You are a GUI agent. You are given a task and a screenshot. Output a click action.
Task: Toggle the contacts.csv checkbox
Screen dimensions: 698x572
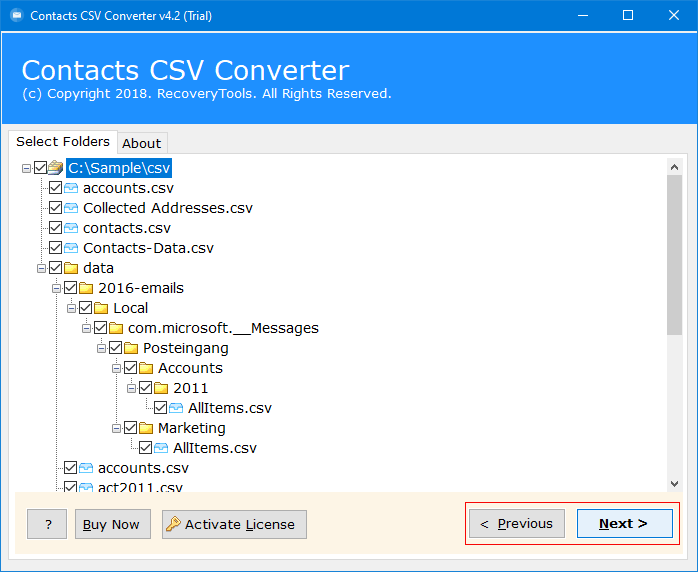click(x=56, y=228)
